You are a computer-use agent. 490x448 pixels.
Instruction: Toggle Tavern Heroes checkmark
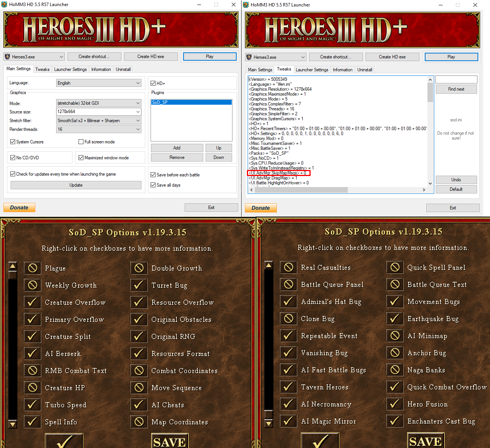[x=289, y=387]
